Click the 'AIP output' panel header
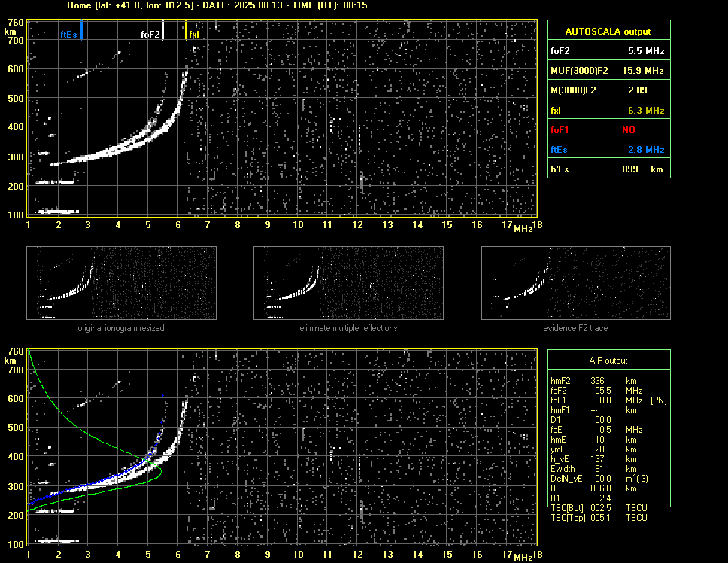Image resolution: width=728 pixels, height=563 pixels. (x=608, y=361)
